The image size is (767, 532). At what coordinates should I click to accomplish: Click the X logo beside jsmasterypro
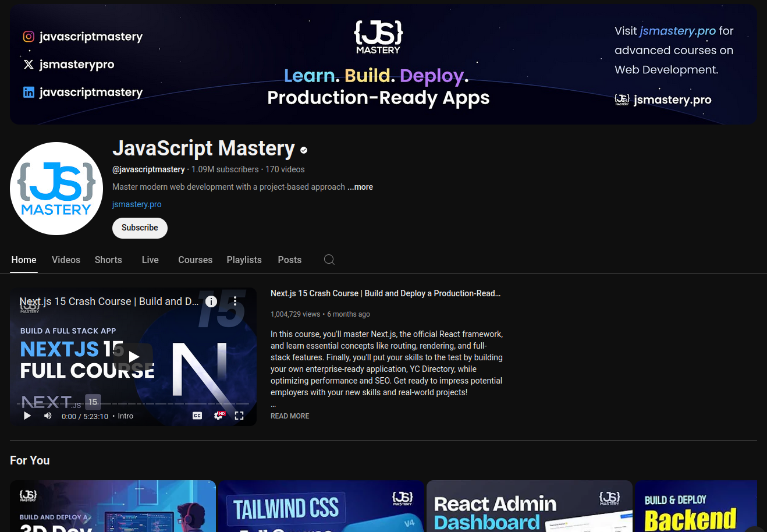pyautogui.click(x=29, y=65)
